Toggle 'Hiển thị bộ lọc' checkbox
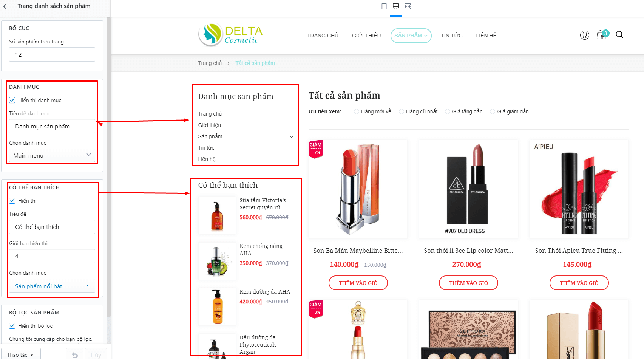The height and width of the screenshot is (359, 644). pyautogui.click(x=12, y=326)
